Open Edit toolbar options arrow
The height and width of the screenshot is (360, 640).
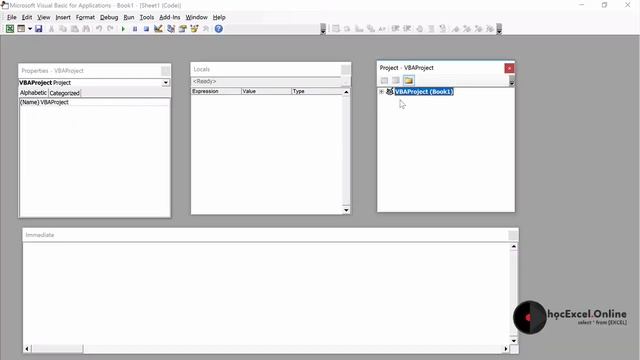(499, 29)
